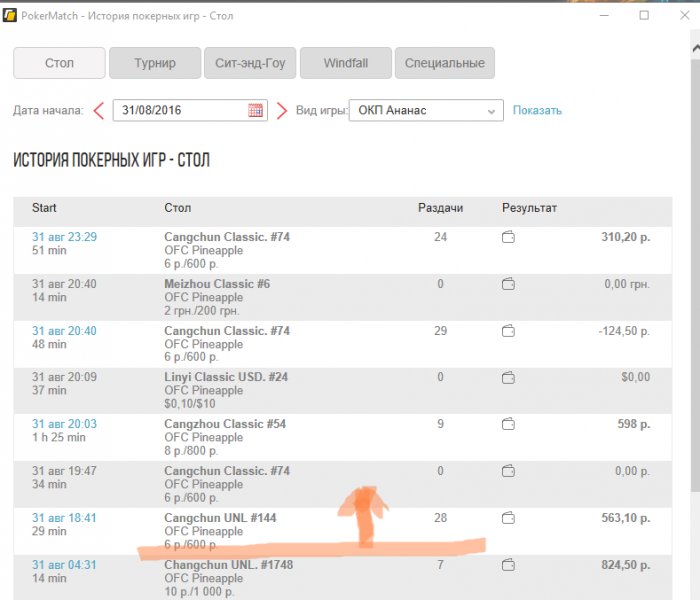Click result $0,00

pos(636,377)
